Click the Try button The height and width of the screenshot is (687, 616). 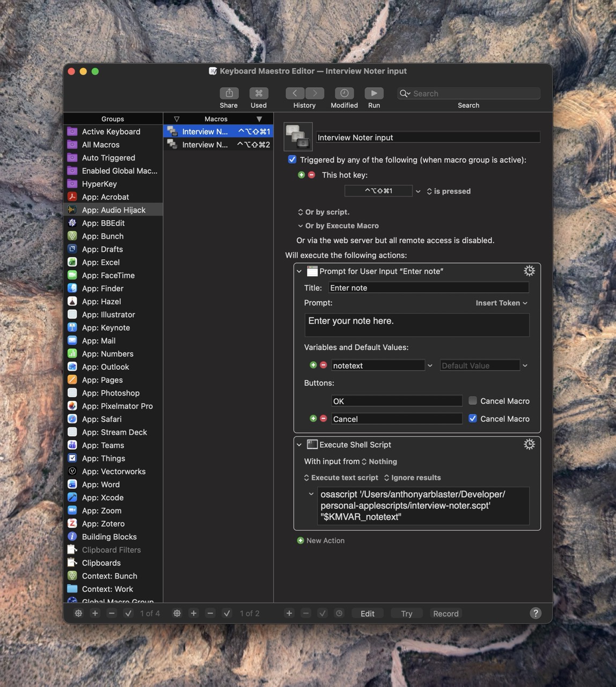pyautogui.click(x=406, y=613)
